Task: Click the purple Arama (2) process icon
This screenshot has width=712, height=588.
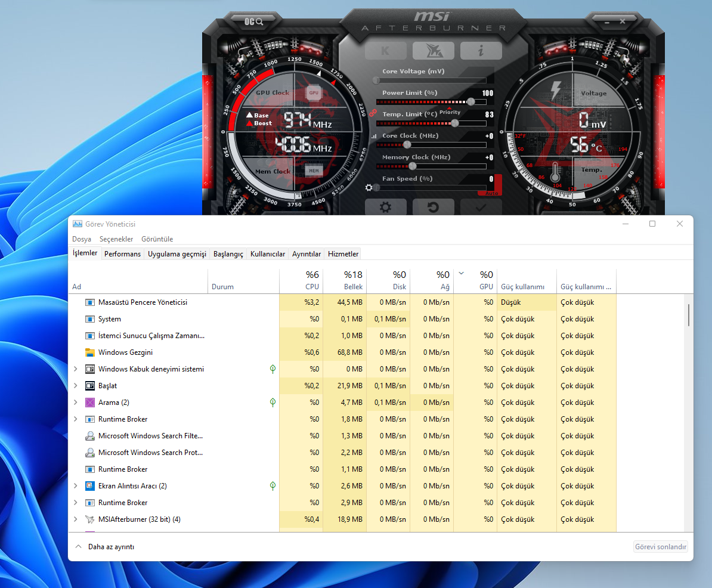Action: [x=90, y=403]
